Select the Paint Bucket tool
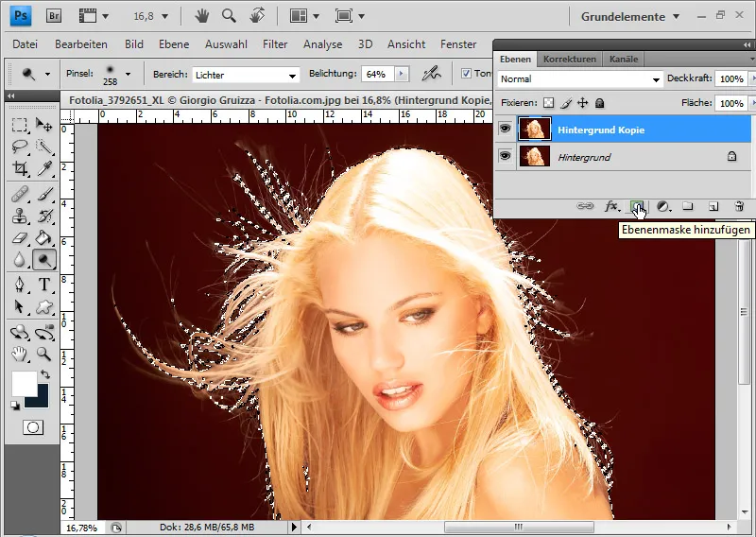756x537 pixels. 43,238
